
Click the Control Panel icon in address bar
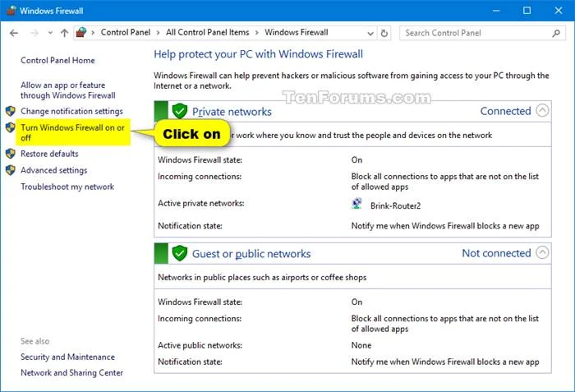coord(81,32)
